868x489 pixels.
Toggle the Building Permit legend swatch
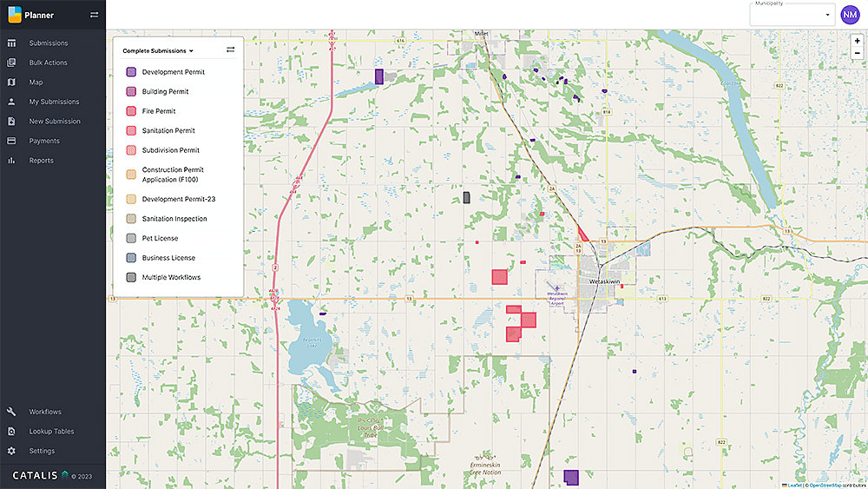tap(131, 91)
